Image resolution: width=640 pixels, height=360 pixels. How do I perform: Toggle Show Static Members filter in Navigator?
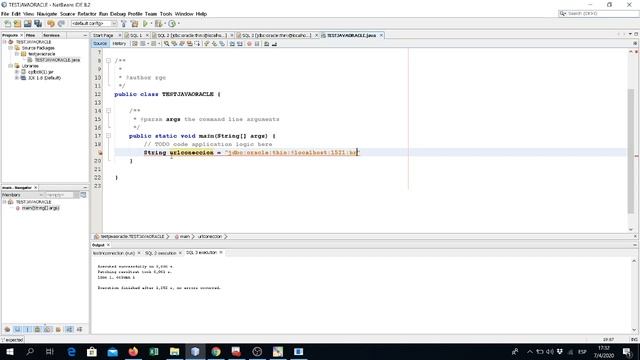point(27,329)
